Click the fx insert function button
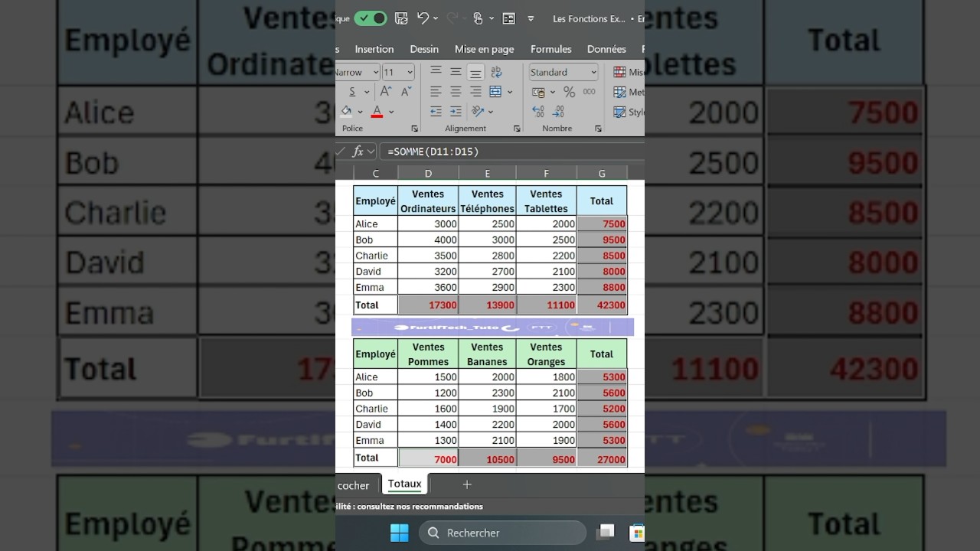Viewport: 980px width, 551px height. coord(358,152)
